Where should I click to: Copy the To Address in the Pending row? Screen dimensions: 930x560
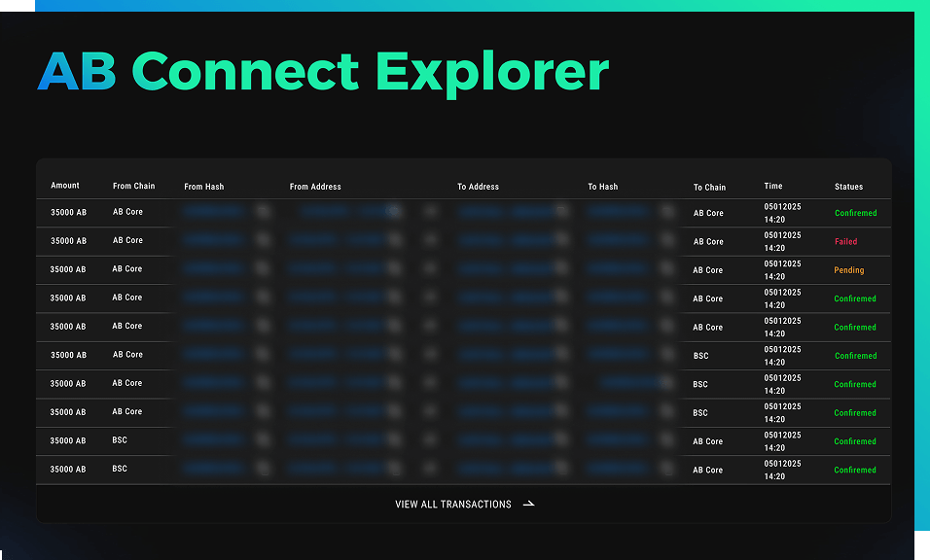(x=561, y=268)
